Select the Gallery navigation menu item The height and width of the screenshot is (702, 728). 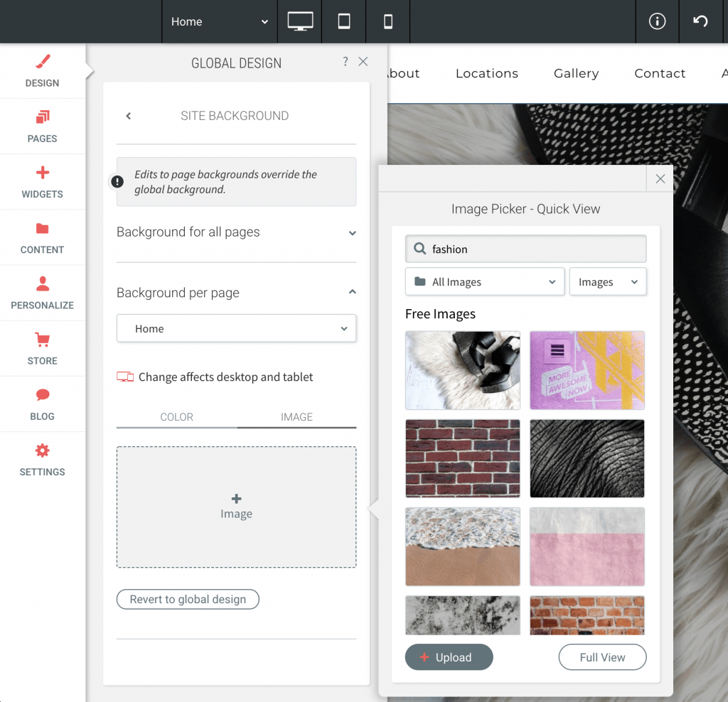click(576, 73)
